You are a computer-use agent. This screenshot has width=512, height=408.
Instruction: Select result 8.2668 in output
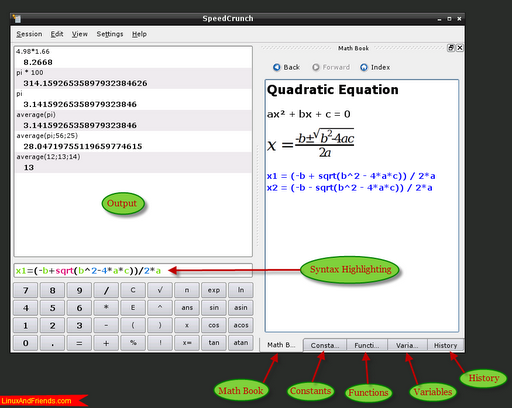(38, 62)
